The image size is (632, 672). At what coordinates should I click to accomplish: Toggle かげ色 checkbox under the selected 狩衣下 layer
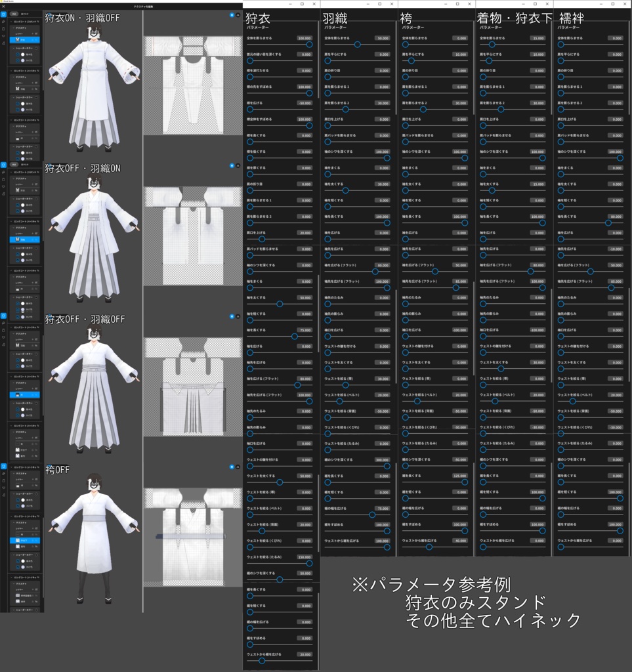click(x=18, y=567)
